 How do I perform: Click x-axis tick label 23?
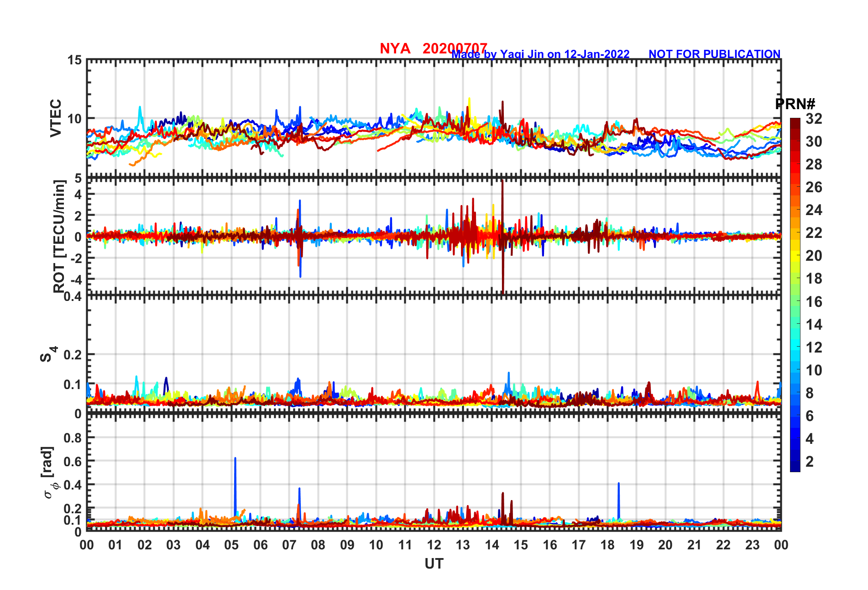pyautogui.click(x=752, y=545)
